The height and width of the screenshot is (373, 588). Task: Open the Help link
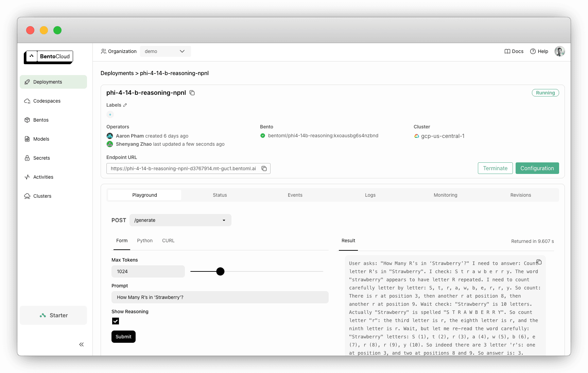coord(539,51)
